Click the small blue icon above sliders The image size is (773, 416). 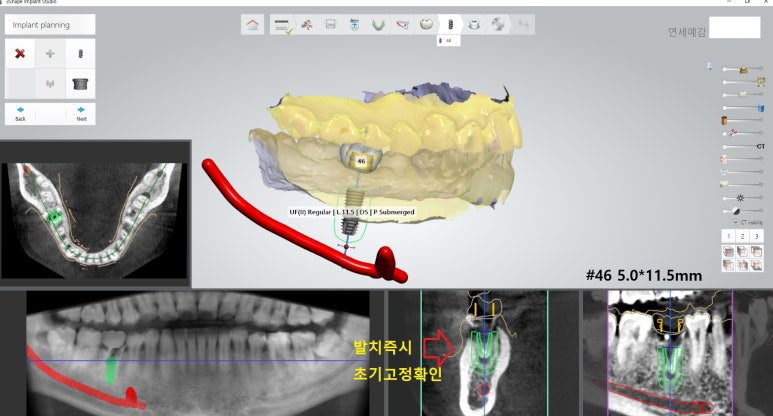[710, 66]
